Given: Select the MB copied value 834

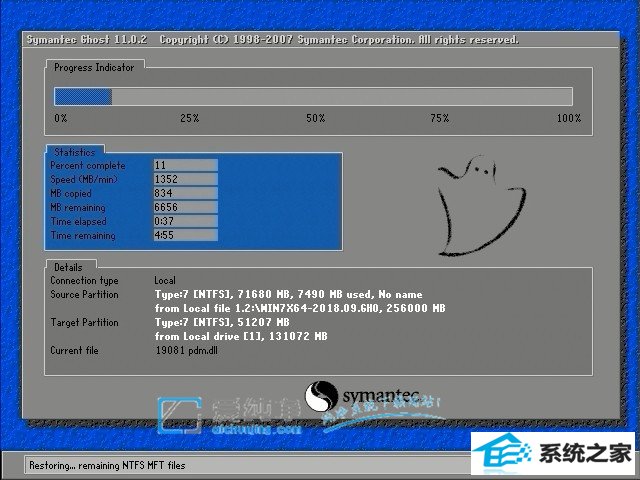Looking at the screenshot, I should pos(186,193).
